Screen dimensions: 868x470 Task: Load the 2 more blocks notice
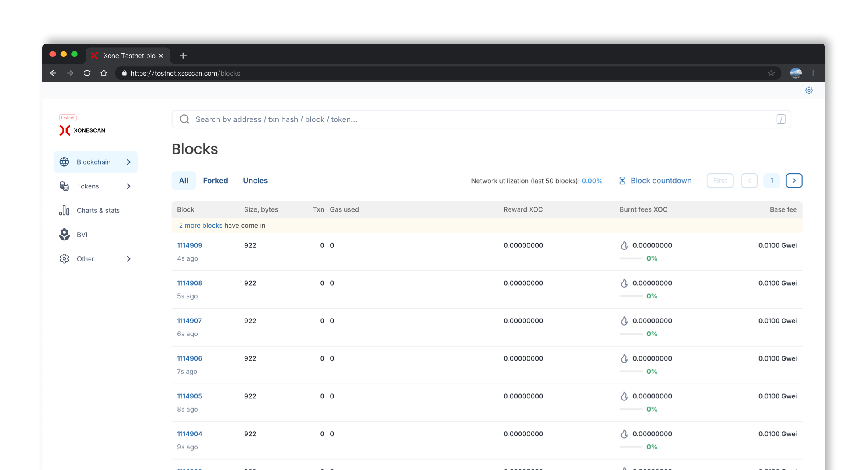201,226
